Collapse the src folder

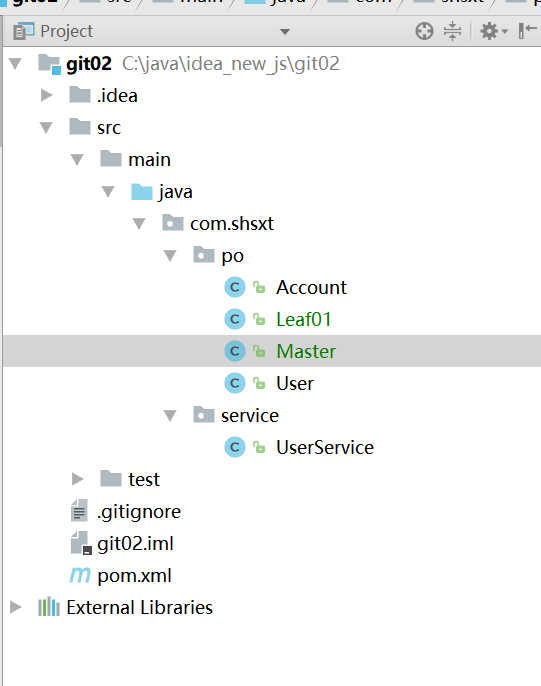46,128
